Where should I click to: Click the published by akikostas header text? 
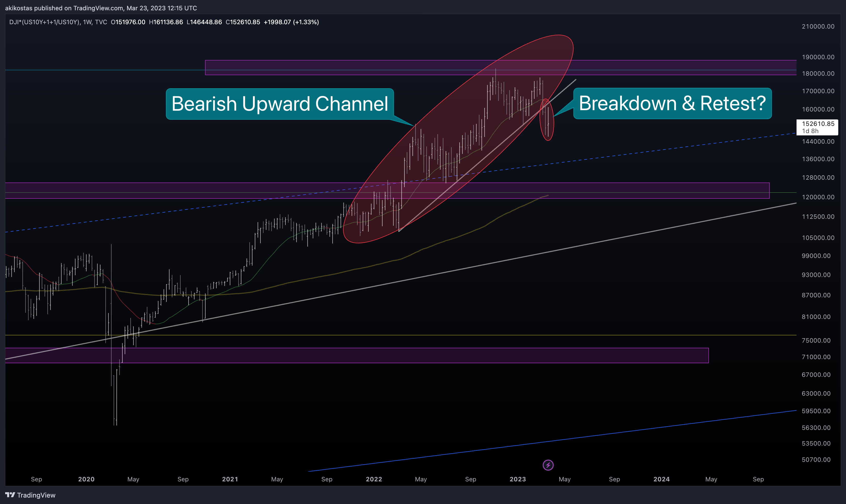pos(101,8)
